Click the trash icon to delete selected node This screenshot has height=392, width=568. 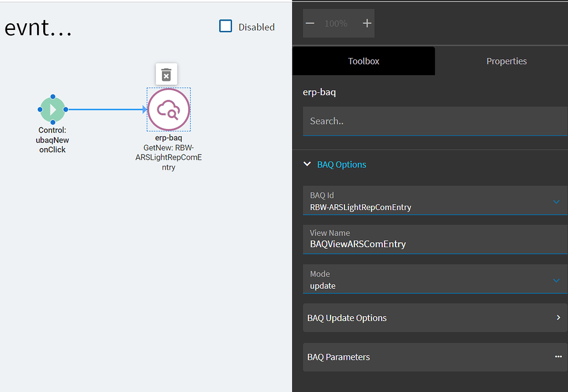click(x=166, y=74)
